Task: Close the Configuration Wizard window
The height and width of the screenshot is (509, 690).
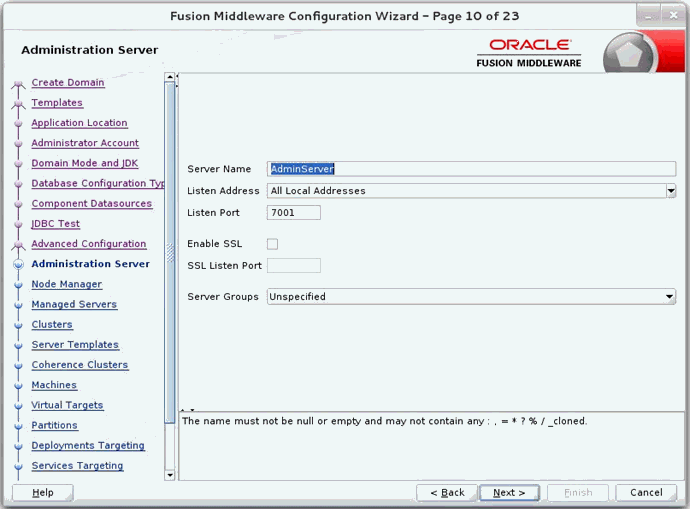Action: click(673, 16)
